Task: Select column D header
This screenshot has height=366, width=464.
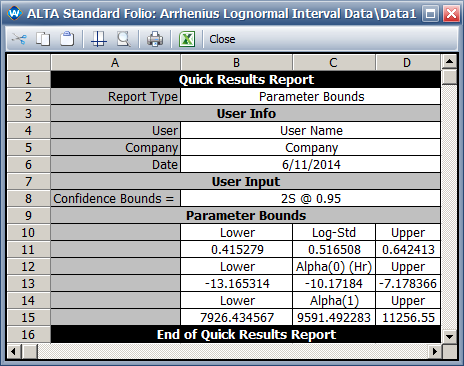Action: click(408, 62)
